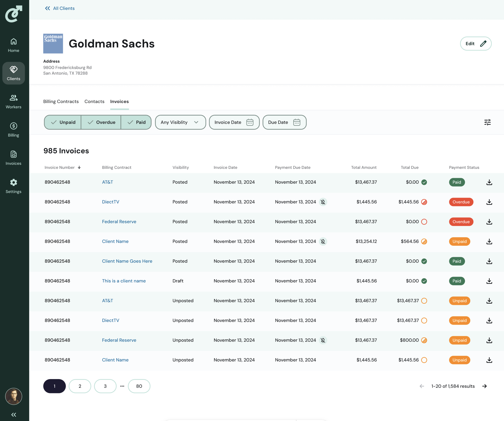Switch to the Billing Contracts tab
The height and width of the screenshot is (421, 504).
tap(61, 102)
